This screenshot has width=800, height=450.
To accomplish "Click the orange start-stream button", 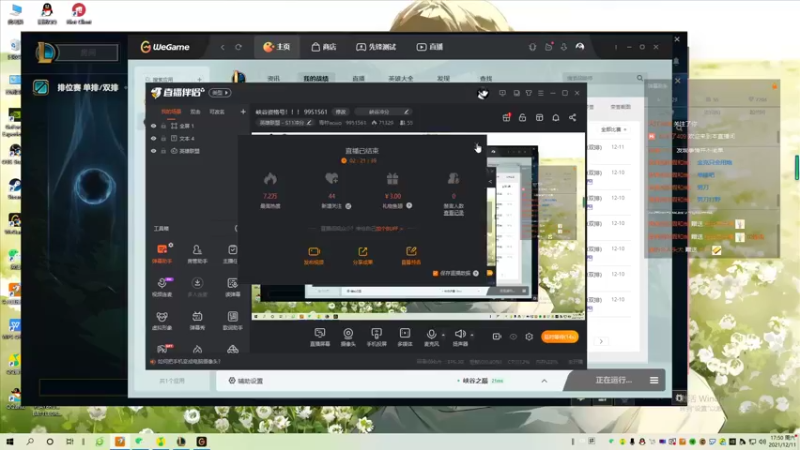I will [x=560, y=337].
